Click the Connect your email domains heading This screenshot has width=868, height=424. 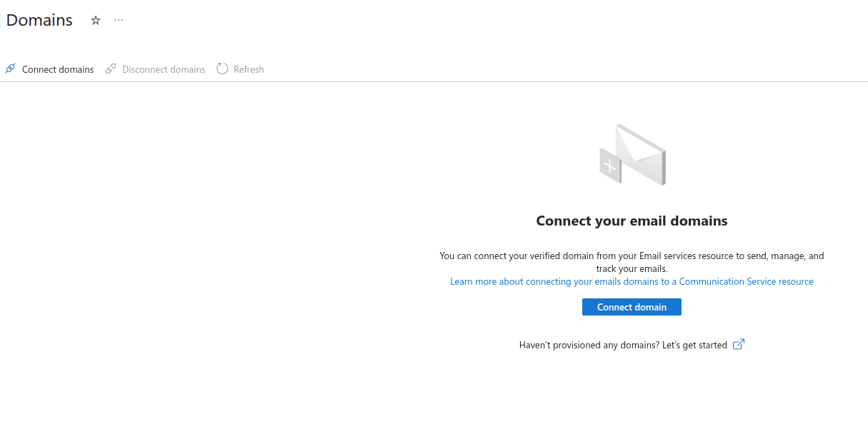point(632,221)
